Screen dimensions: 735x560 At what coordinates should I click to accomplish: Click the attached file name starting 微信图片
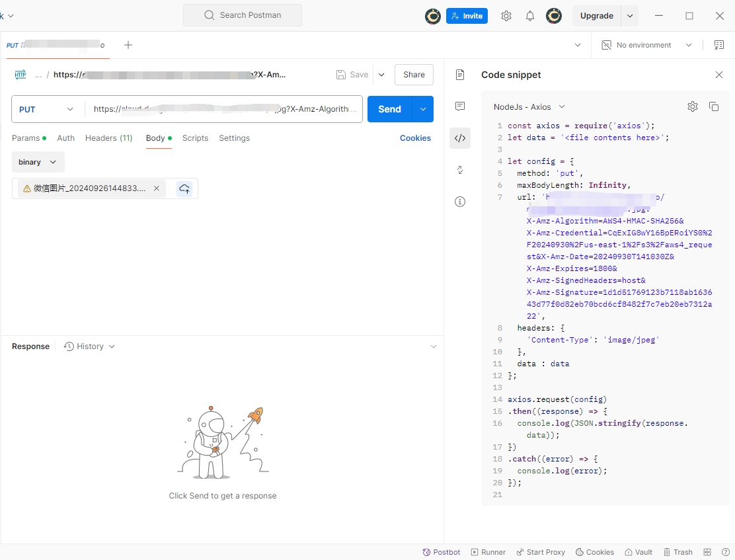click(89, 188)
